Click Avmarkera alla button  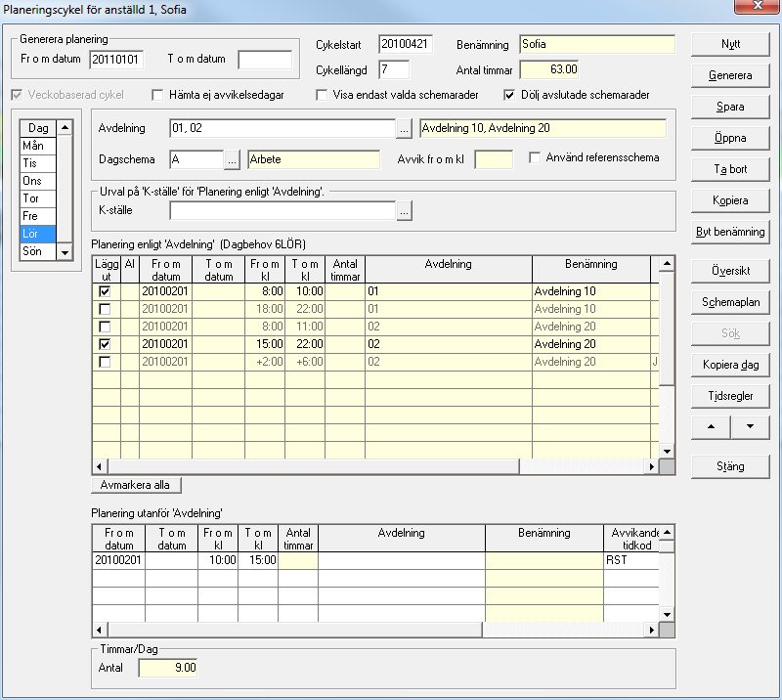(x=136, y=485)
